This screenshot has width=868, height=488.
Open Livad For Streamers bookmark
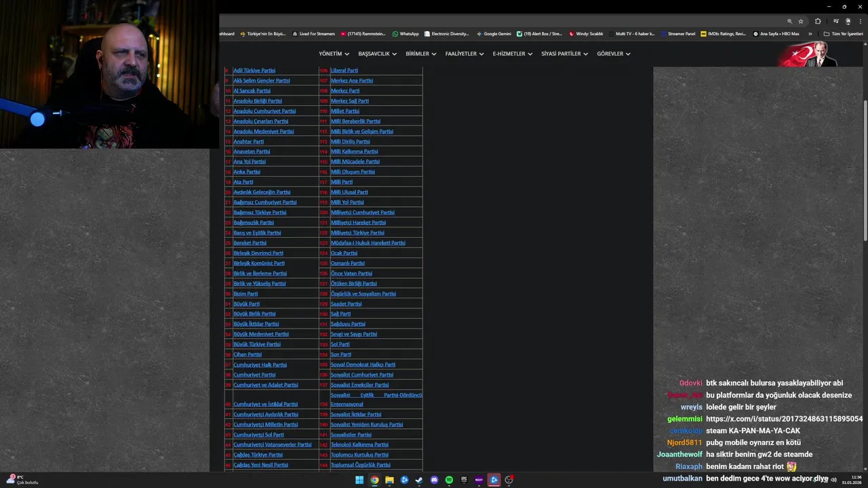click(x=314, y=34)
